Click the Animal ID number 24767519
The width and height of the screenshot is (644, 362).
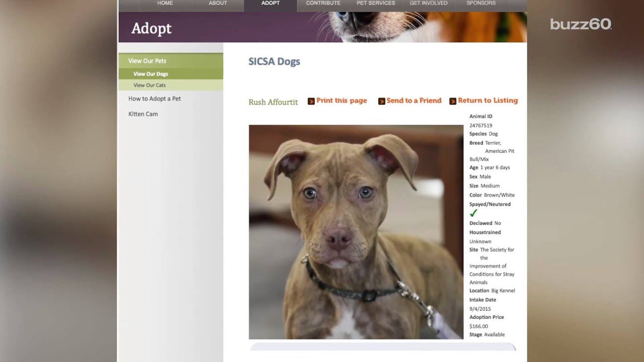pyautogui.click(x=481, y=126)
